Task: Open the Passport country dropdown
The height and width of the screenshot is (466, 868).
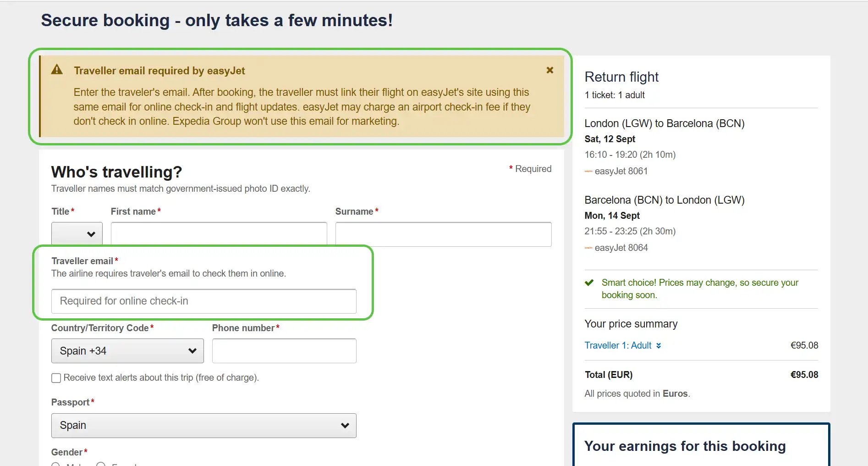Action: 204,426
